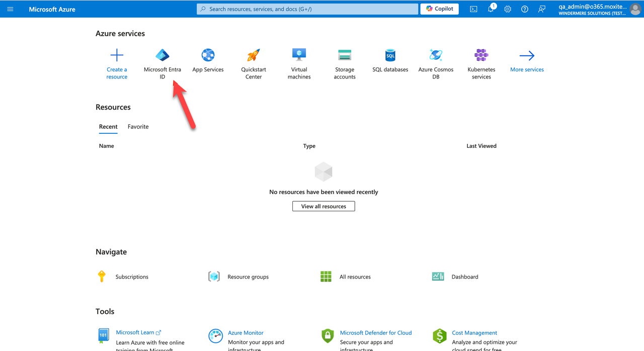644x351 pixels.
Task: Open Microsoft Defender for Cloud link
Action: (376, 333)
